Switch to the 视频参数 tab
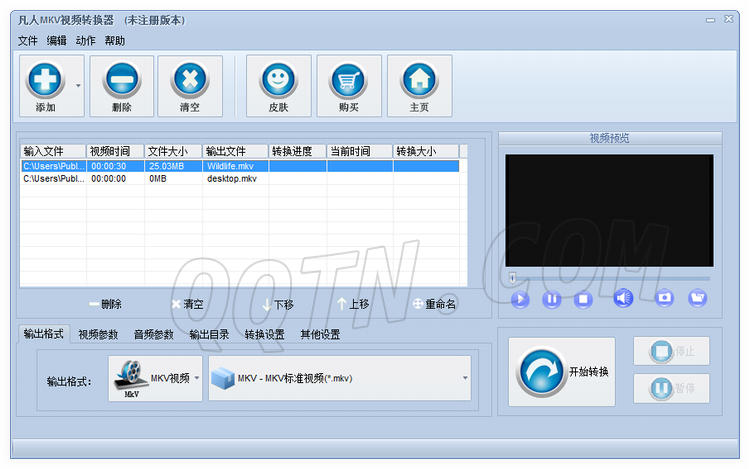Image resolution: width=750 pixels, height=469 pixels. [98, 334]
